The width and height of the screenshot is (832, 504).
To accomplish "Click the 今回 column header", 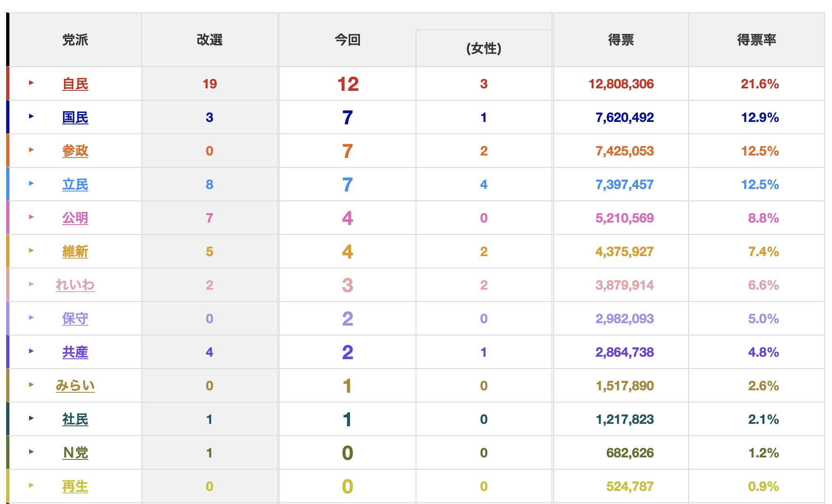I will pos(347,40).
